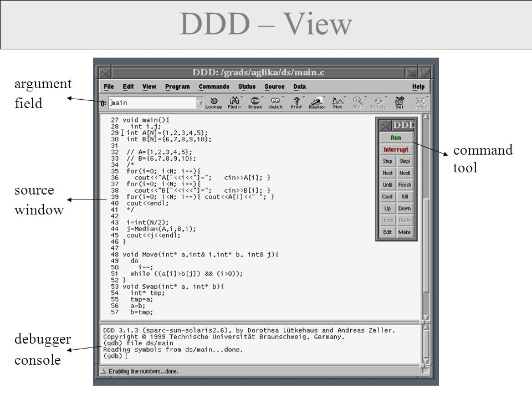Click the Plot toolbar icon
This screenshot has height=399, width=532.
click(x=337, y=103)
